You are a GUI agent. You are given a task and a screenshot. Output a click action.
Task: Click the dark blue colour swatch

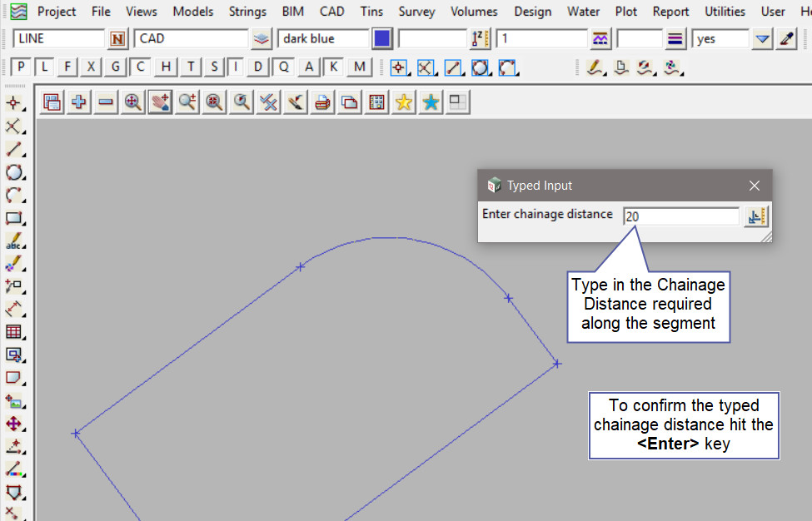coord(382,39)
